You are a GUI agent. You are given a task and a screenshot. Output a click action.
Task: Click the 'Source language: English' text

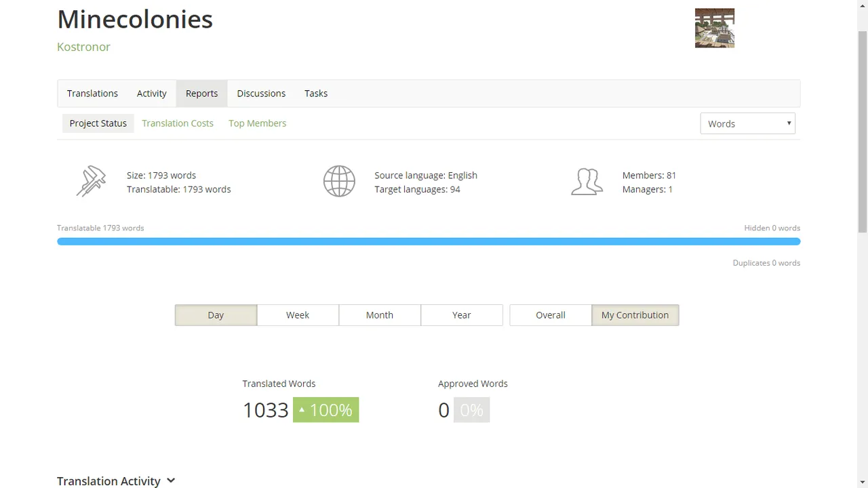pyautogui.click(x=426, y=175)
